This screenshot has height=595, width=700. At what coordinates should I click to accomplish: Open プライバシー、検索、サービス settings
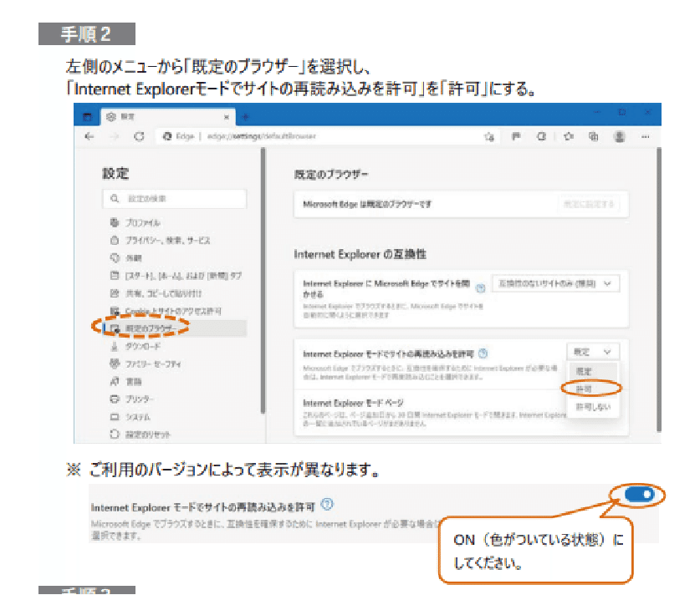click(160, 240)
